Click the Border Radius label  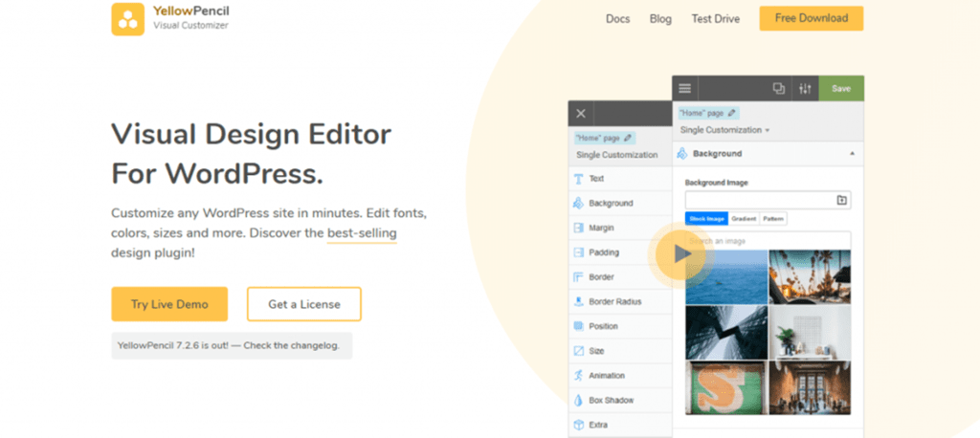click(x=615, y=302)
